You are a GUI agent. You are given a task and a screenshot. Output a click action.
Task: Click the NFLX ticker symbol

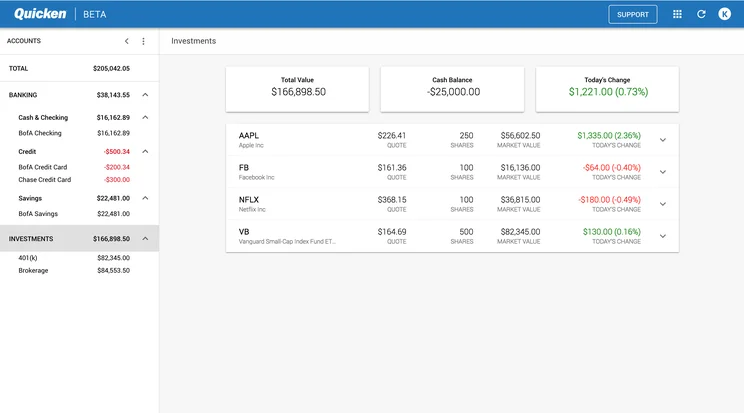tap(249, 200)
